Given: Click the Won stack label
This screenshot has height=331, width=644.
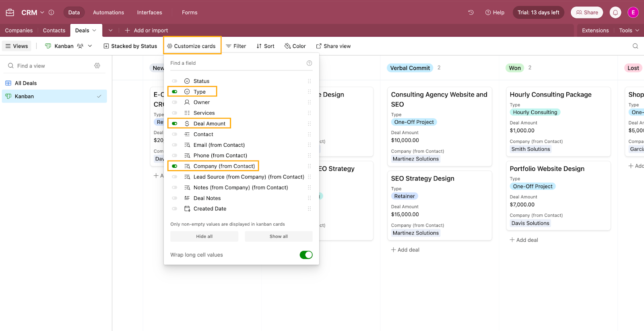Looking at the screenshot, I should (x=515, y=68).
